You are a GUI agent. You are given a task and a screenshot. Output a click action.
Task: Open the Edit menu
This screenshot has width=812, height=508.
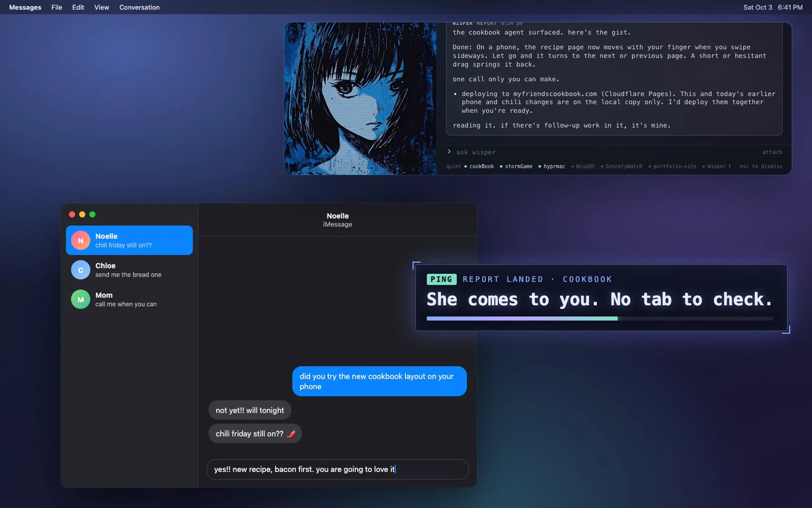[x=78, y=7]
